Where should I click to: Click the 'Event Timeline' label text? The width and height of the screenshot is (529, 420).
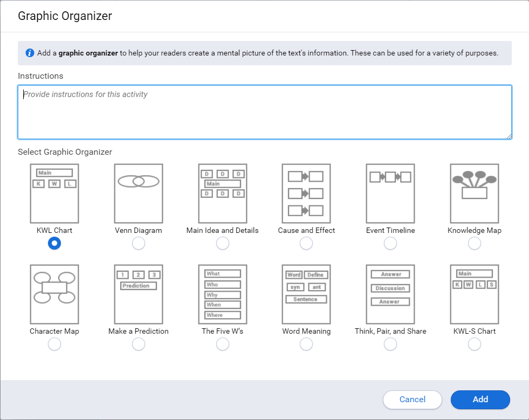[390, 230]
